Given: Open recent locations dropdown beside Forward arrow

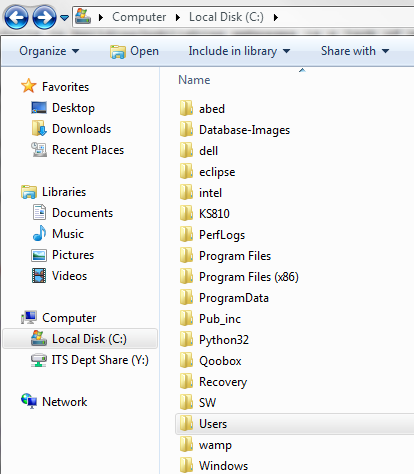Looking at the screenshot, I should coord(65,17).
